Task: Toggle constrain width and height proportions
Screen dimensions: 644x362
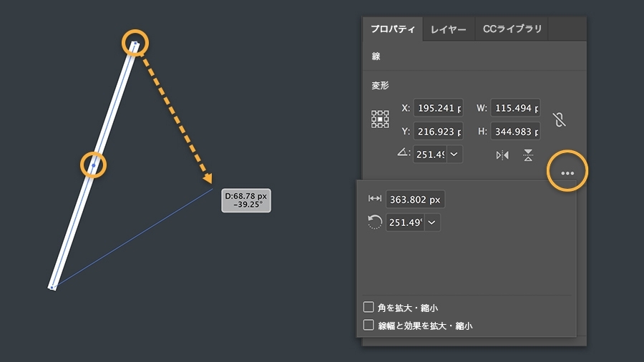Action: point(560,119)
